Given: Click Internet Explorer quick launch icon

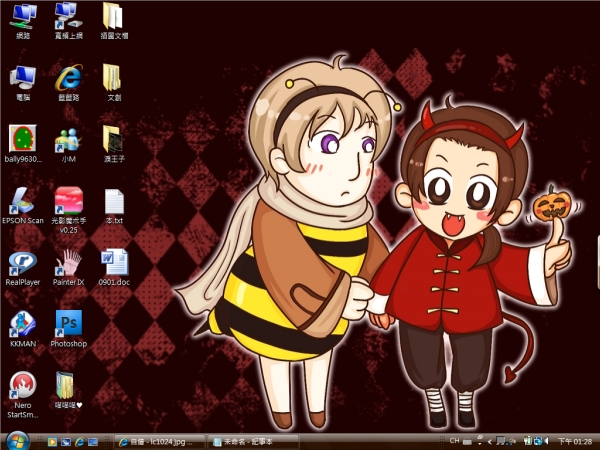Looking at the screenshot, I should click(79, 442).
